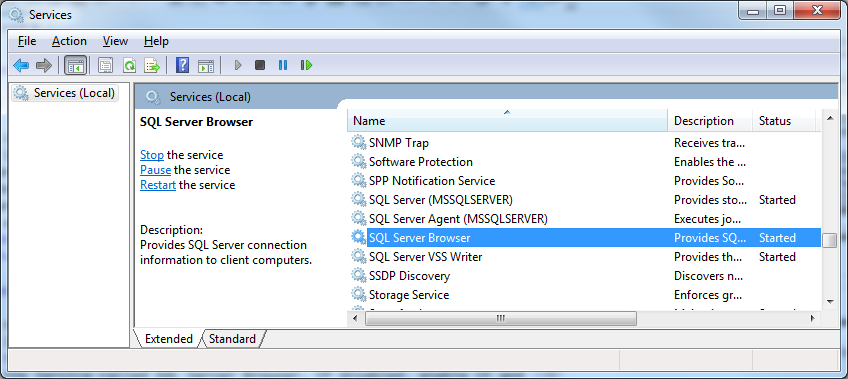The image size is (848, 379).
Task: Maximize the Services window
Action: (x=779, y=10)
